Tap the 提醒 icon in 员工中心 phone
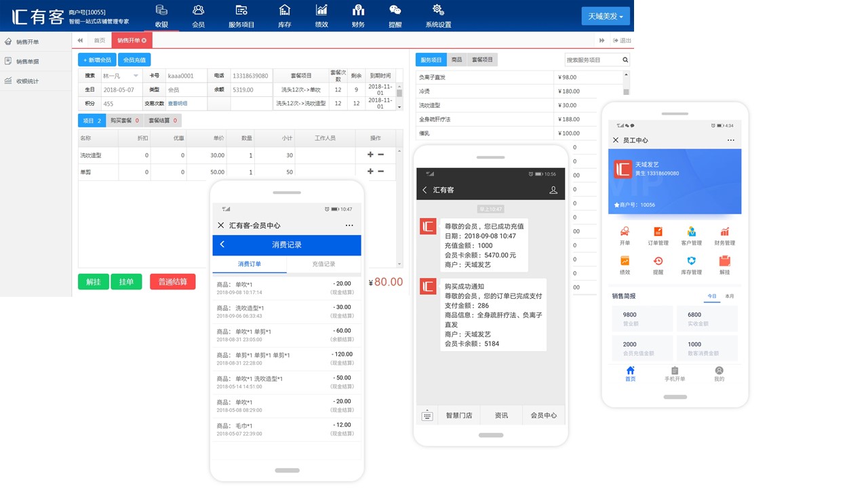868x488 pixels. coord(658,261)
